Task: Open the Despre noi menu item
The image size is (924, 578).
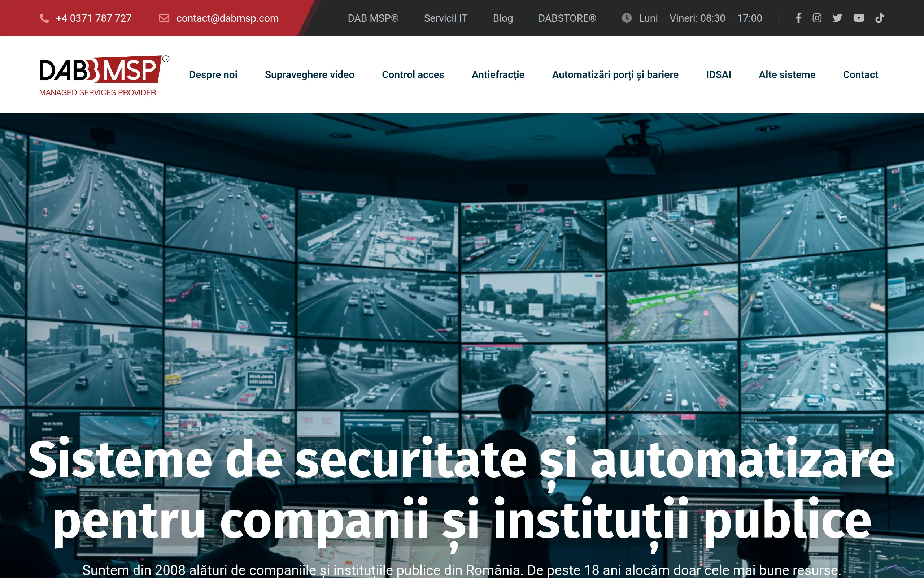Action: 213,74
